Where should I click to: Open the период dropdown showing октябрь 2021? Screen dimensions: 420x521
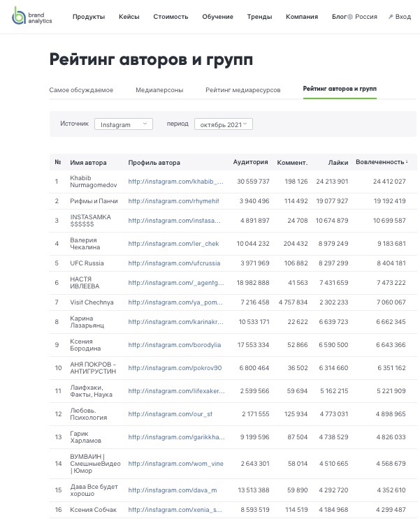[x=223, y=124]
